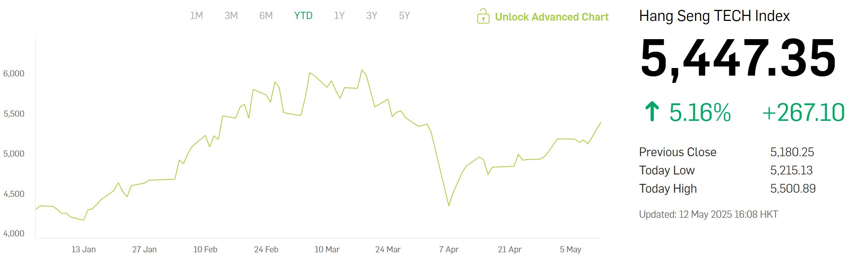Image resolution: width=868 pixels, height=266 pixels.
Task: Click the green padlock icon
Action: tap(483, 16)
